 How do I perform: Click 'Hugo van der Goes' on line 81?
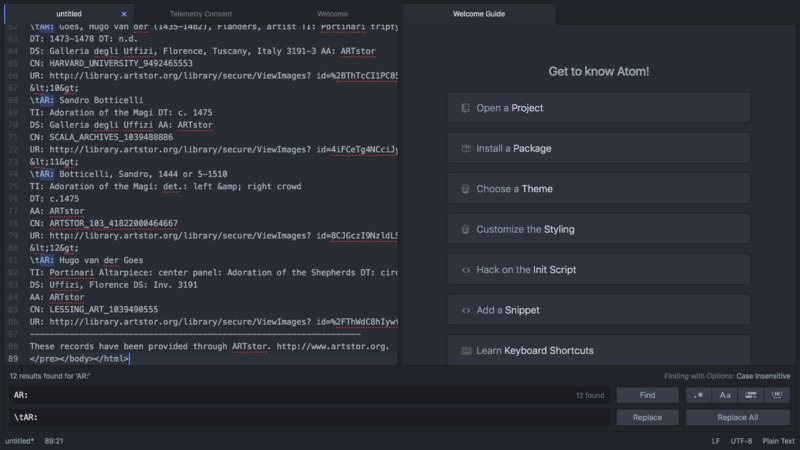[x=101, y=260]
